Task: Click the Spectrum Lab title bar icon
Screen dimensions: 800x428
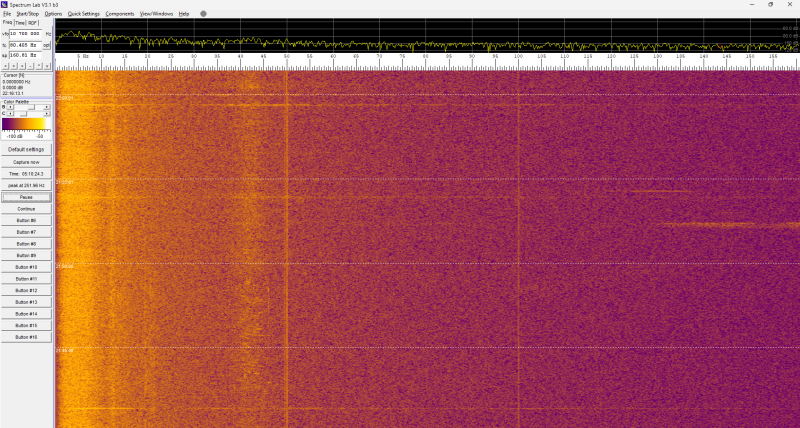Action: pyautogui.click(x=5, y=4)
